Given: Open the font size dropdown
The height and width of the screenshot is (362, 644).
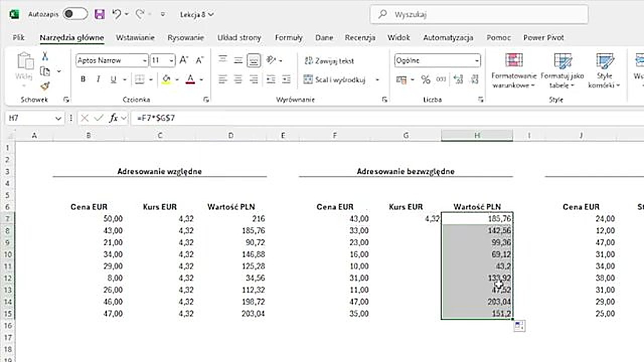Looking at the screenshot, I should (170, 60).
